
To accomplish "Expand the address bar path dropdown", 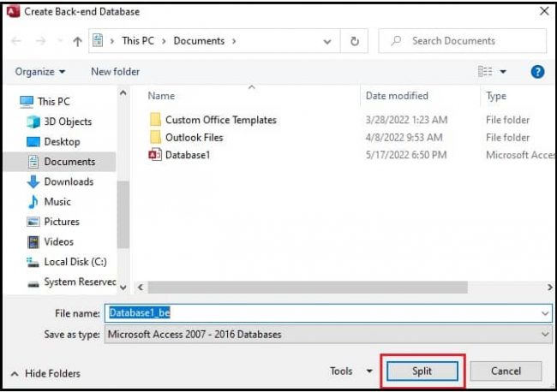I will 327,41.
